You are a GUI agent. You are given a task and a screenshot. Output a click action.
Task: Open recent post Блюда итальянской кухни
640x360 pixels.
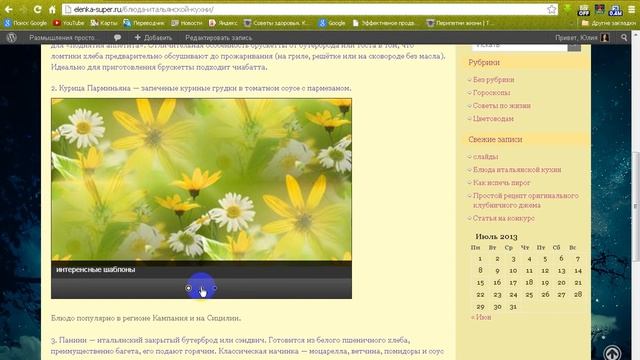(x=517, y=170)
